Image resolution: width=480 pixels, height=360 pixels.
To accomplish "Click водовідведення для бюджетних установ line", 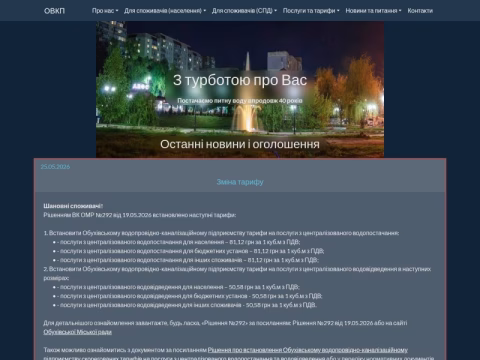I will point(190,296).
